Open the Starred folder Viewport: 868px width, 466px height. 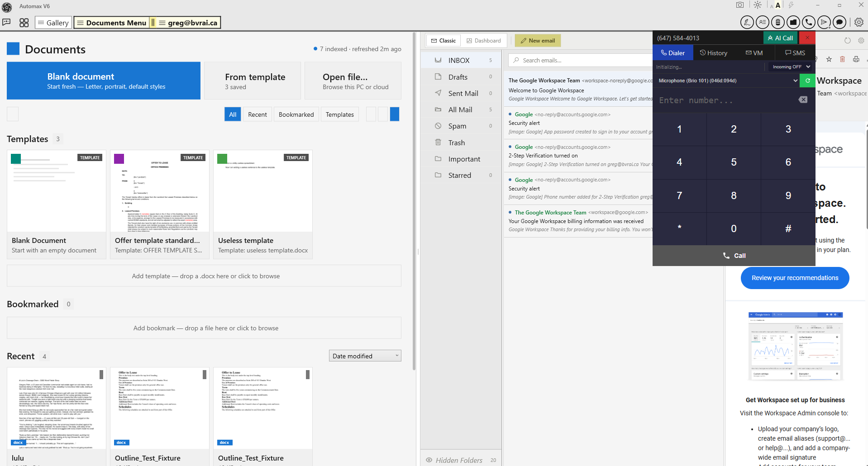(x=461, y=175)
